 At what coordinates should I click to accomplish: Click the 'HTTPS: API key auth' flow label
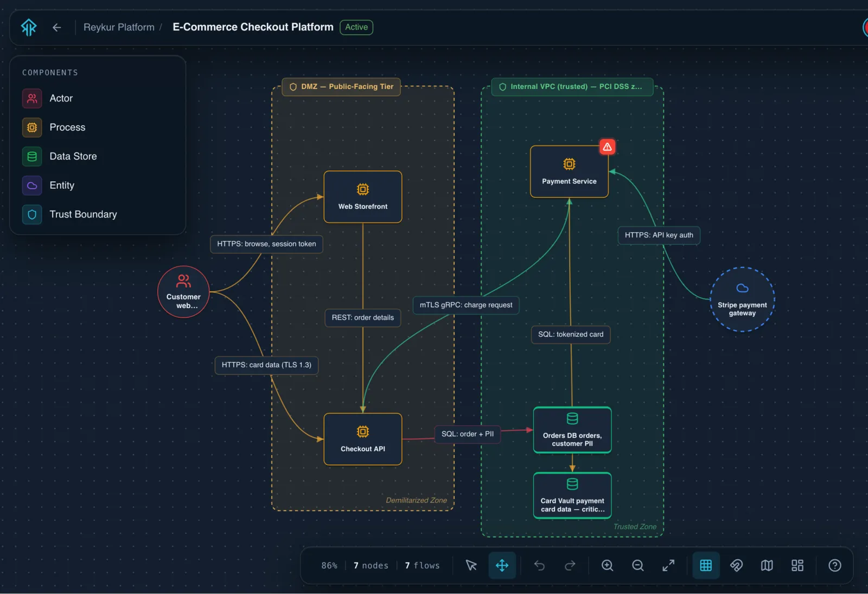point(659,235)
